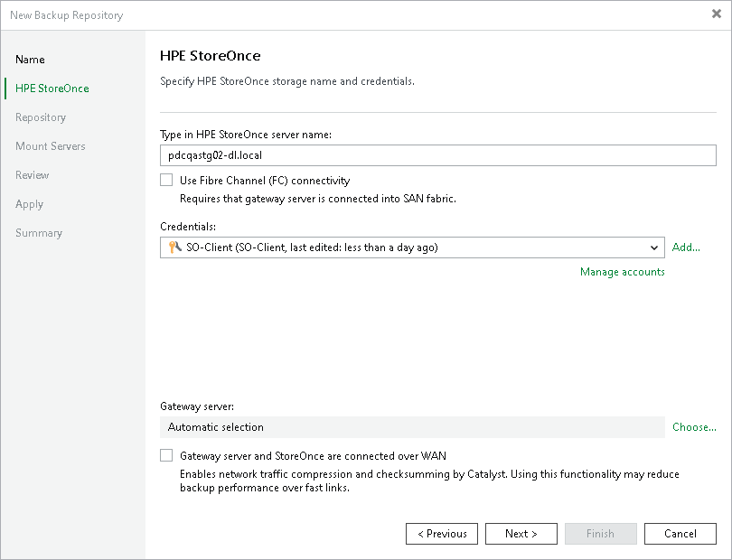Select the Name wizard step

tap(30, 60)
